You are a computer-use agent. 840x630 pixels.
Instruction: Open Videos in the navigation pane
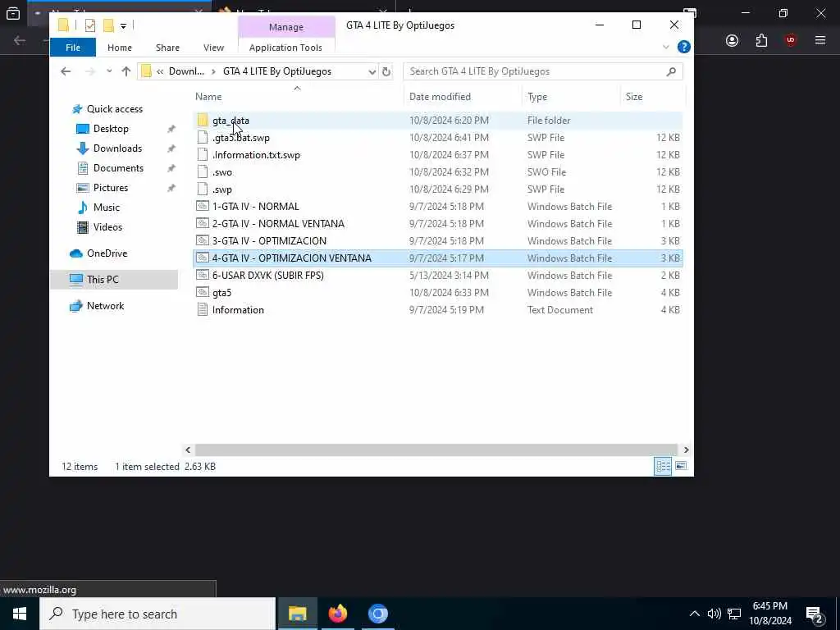pos(107,227)
